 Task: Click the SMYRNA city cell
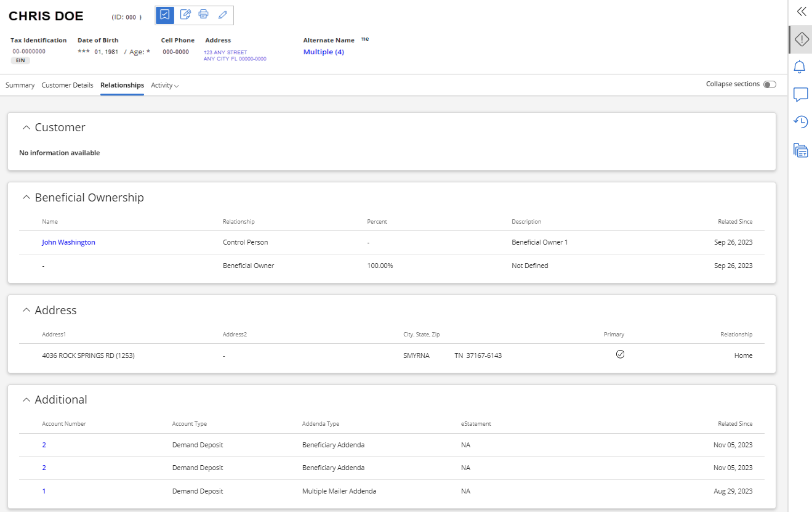tap(416, 356)
